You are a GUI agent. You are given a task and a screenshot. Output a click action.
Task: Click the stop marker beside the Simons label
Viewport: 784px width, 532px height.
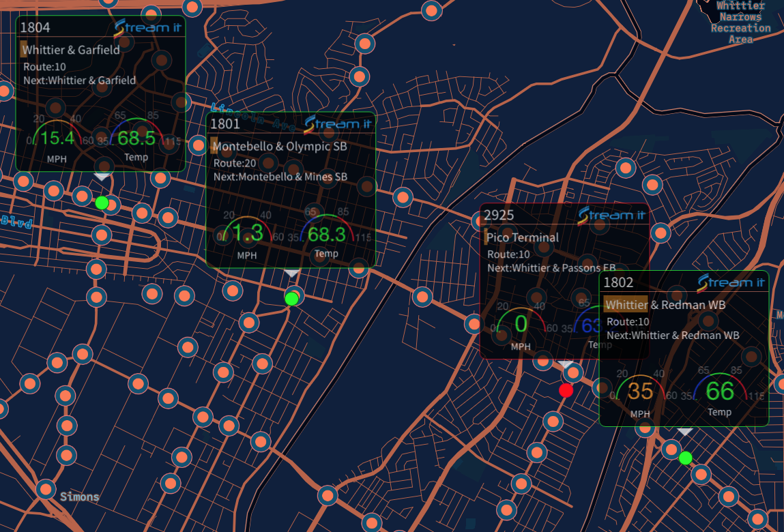click(x=46, y=489)
